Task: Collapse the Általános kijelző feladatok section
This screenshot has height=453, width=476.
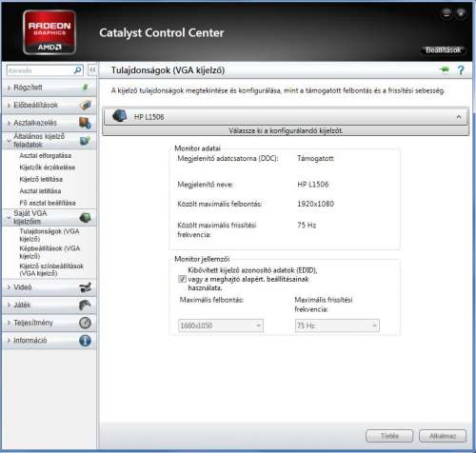Action: tap(49, 140)
